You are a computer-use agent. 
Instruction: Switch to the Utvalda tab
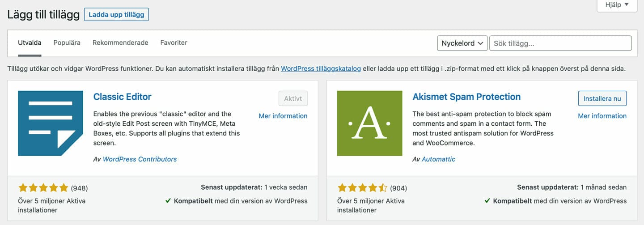click(x=30, y=43)
